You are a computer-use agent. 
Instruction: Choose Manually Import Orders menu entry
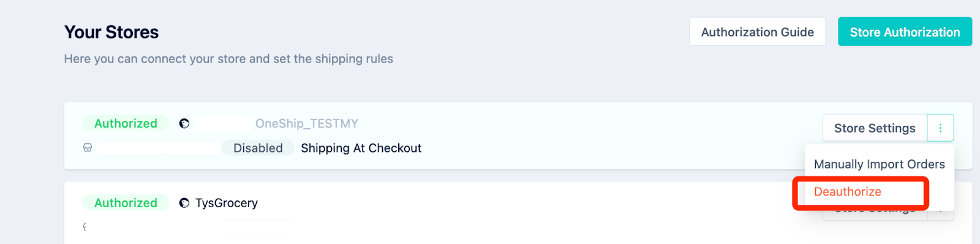(x=879, y=164)
